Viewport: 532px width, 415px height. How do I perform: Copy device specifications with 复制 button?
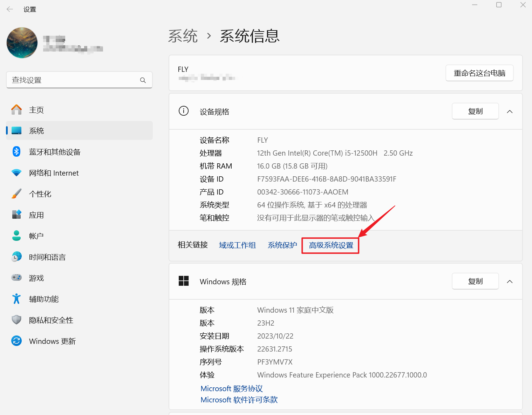[475, 111]
